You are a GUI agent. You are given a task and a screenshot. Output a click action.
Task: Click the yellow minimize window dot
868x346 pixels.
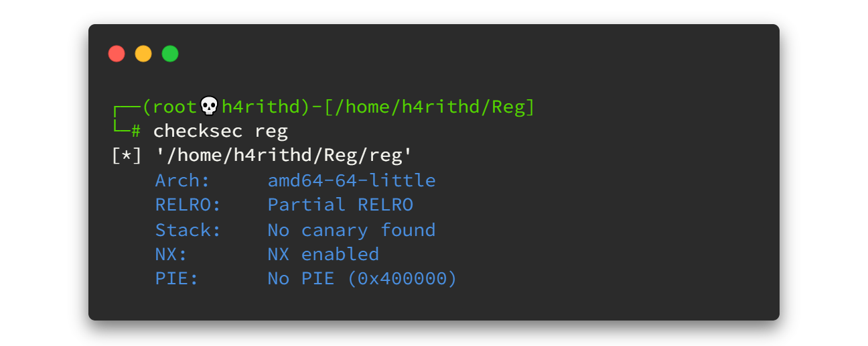[x=143, y=54]
